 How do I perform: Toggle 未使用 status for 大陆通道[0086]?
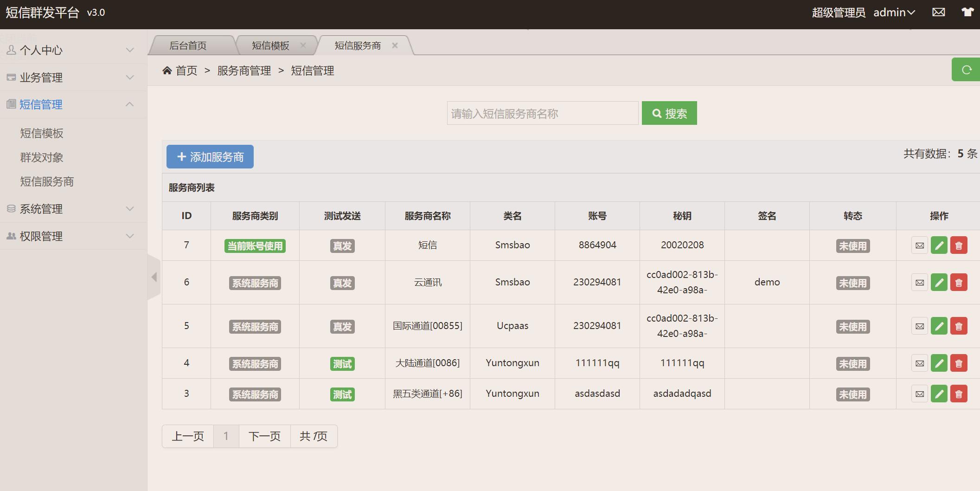(852, 364)
